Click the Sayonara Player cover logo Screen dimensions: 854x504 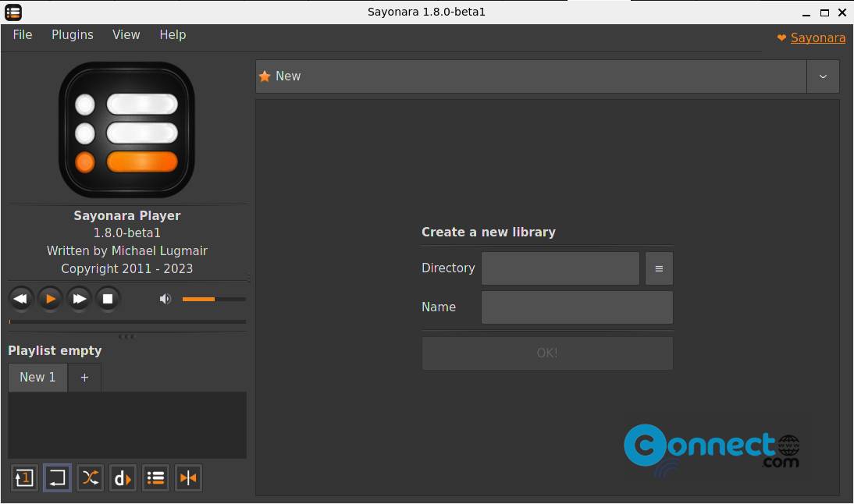coord(127,130)
